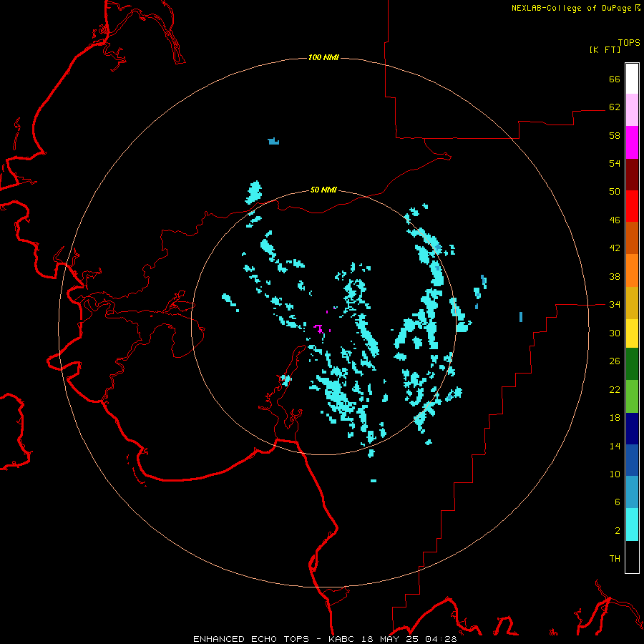
Task: Click the KABC radar site identifier
Action: [343, 639]
